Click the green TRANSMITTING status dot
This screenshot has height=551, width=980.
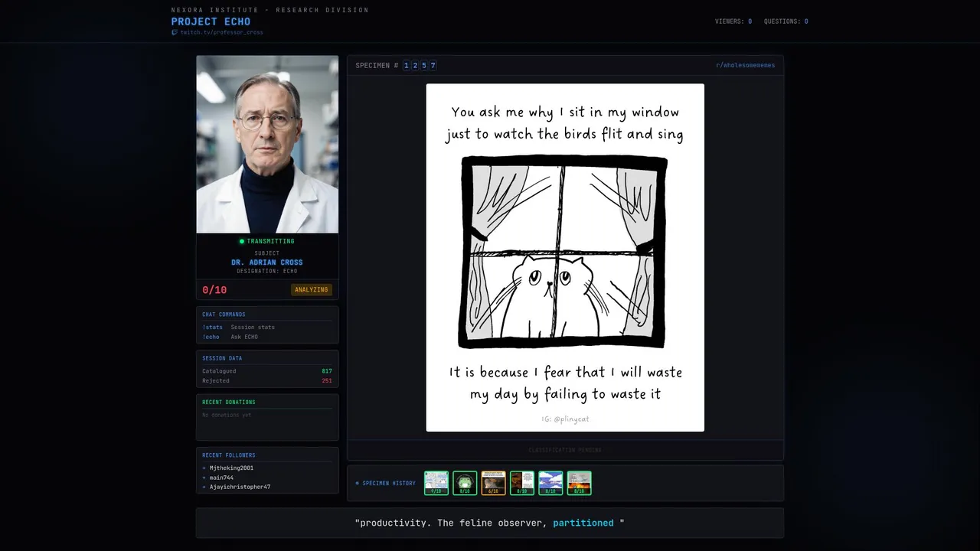[242, 241]
